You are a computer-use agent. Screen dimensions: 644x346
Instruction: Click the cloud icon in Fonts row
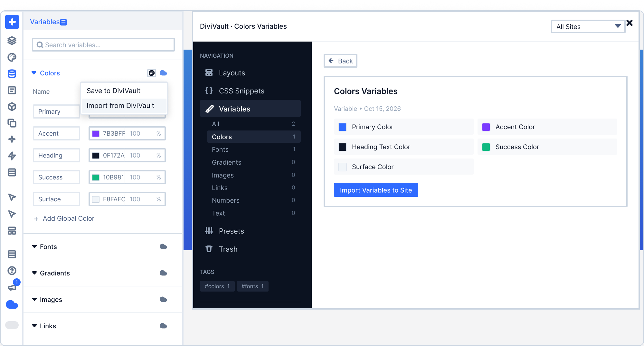click(x=163, y=247)
